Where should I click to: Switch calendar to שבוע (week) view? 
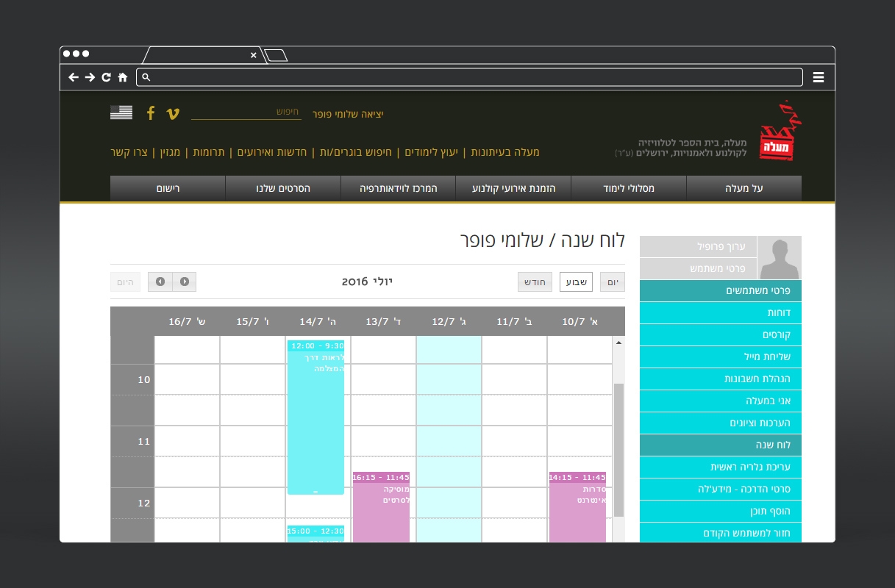pyautogui.click(x=576, y=282)
